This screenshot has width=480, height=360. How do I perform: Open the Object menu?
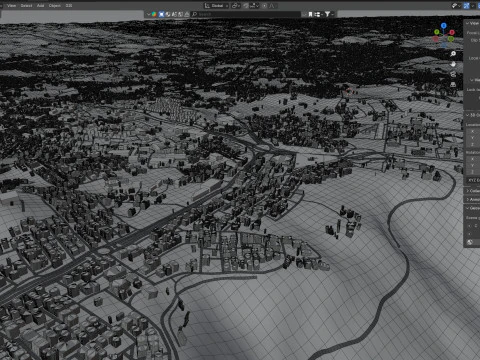[x=55, y=5]
